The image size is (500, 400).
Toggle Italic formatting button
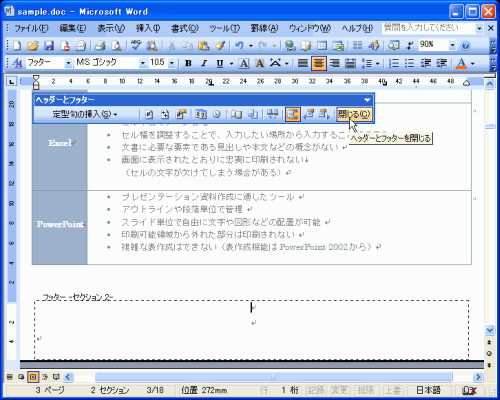[204, 63]
